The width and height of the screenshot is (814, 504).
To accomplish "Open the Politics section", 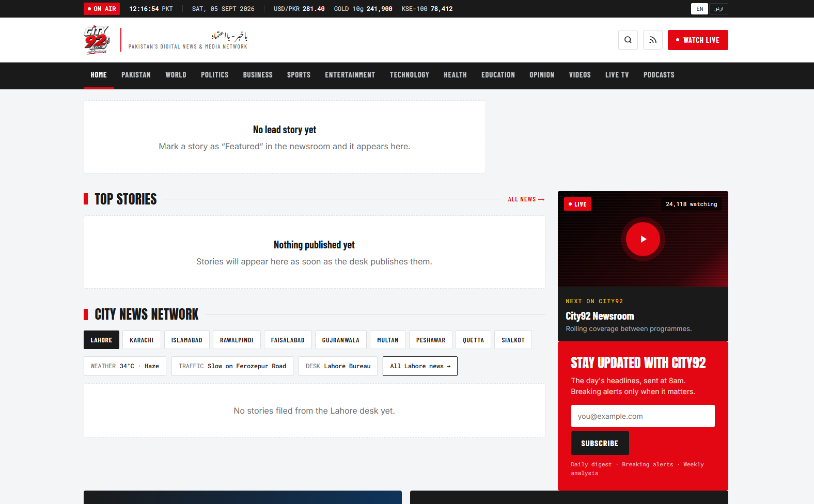I will 214,75.
